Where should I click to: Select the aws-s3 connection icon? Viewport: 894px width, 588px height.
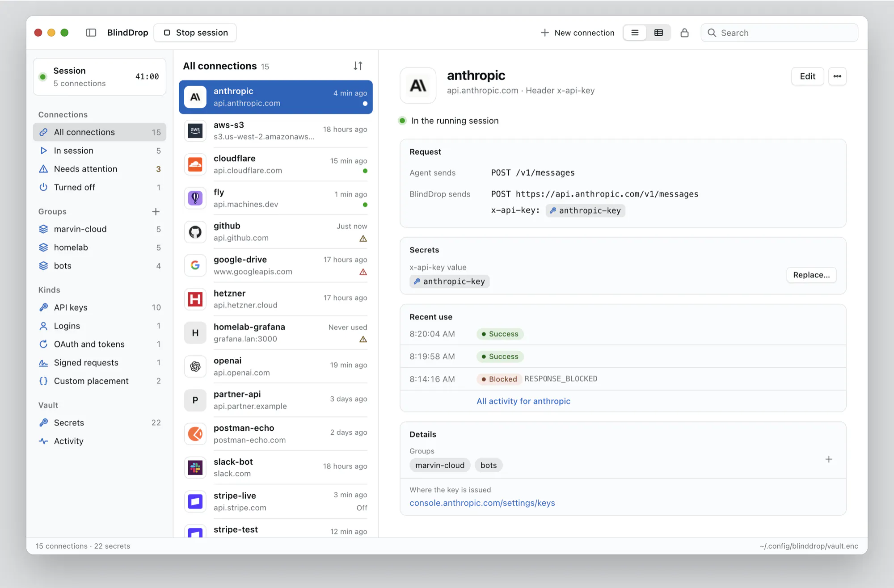tap(195, 131)
